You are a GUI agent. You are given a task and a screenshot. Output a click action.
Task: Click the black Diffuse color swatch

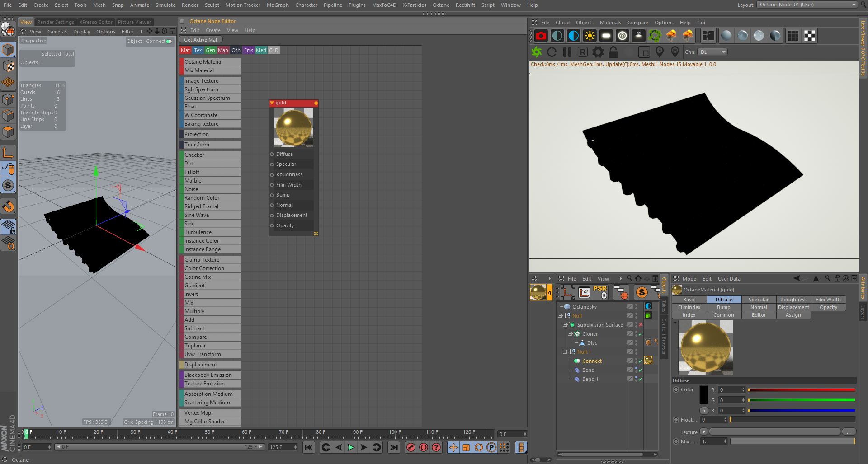(x=703, y=395)
